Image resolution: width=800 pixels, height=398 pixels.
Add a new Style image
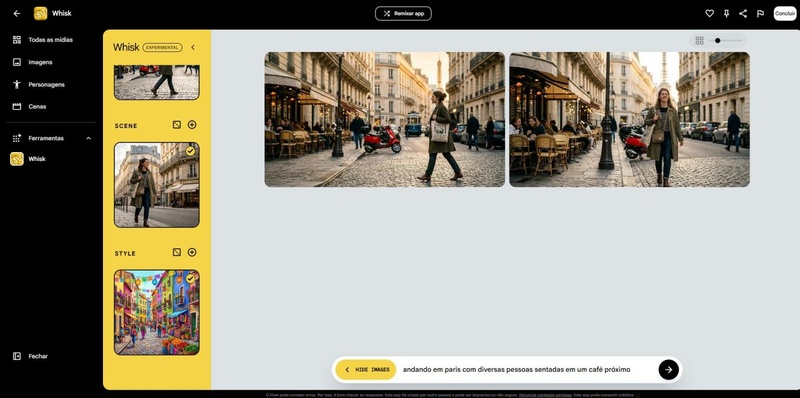click(x=192, y=252)
